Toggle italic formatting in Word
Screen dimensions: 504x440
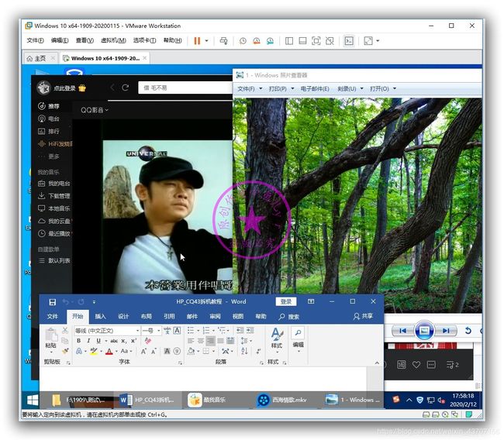[x=88, y=341]
